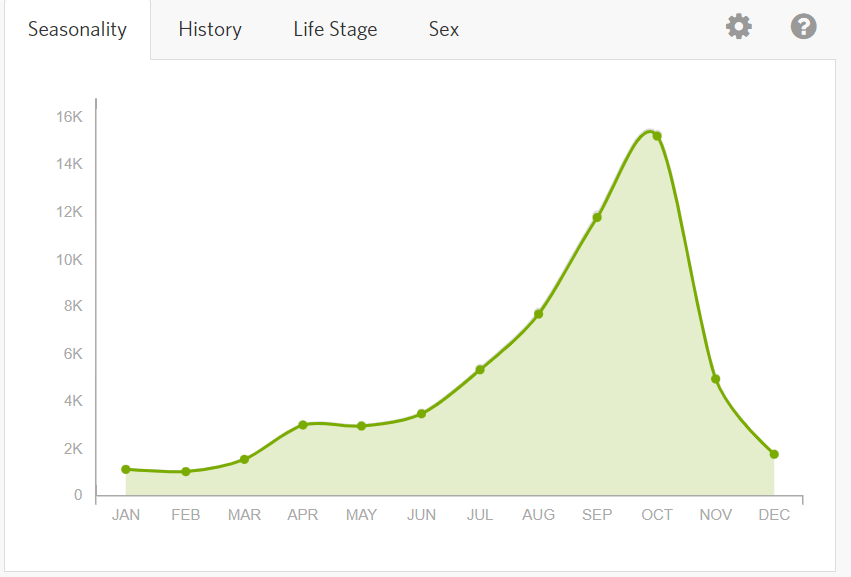Screen dimensions: 851x577
Task: Open the chart settings gear icon
Action: (x=738, y=27)
